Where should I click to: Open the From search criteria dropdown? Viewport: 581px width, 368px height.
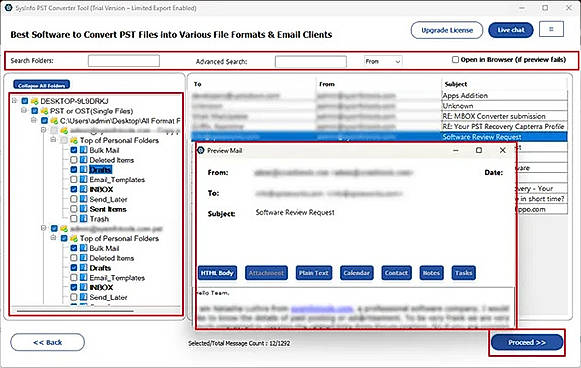click(x=383, y=61)
